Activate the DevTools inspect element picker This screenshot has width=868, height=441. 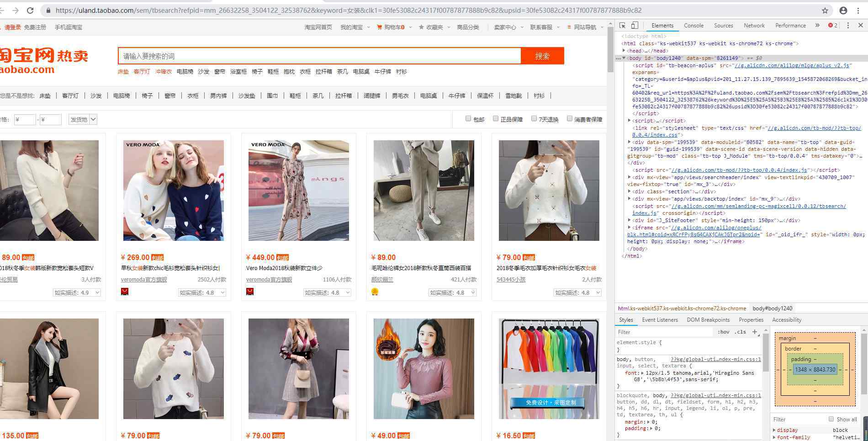pyautogui.click(x=622, y=26)
